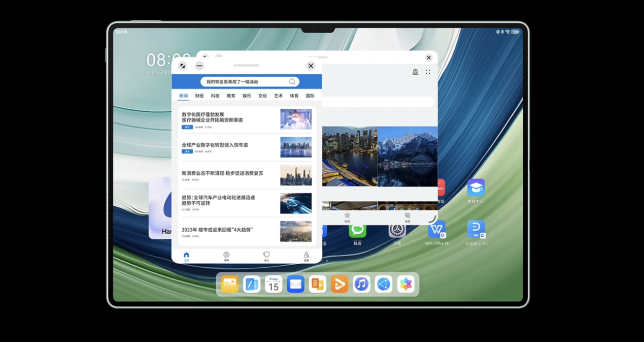Image resolution: width=644 pixels, height=342 pixels.
Task: Open the night city skyline photo in the rear window
Action: 350,157
